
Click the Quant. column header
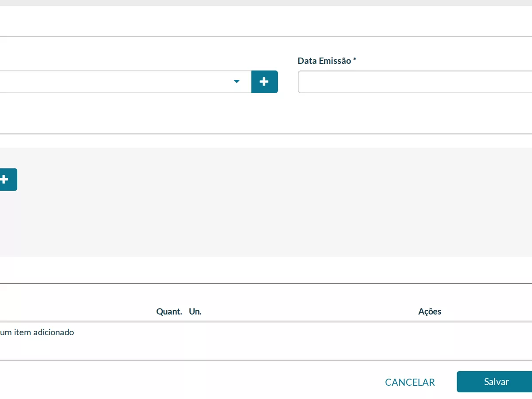point(169,312)
